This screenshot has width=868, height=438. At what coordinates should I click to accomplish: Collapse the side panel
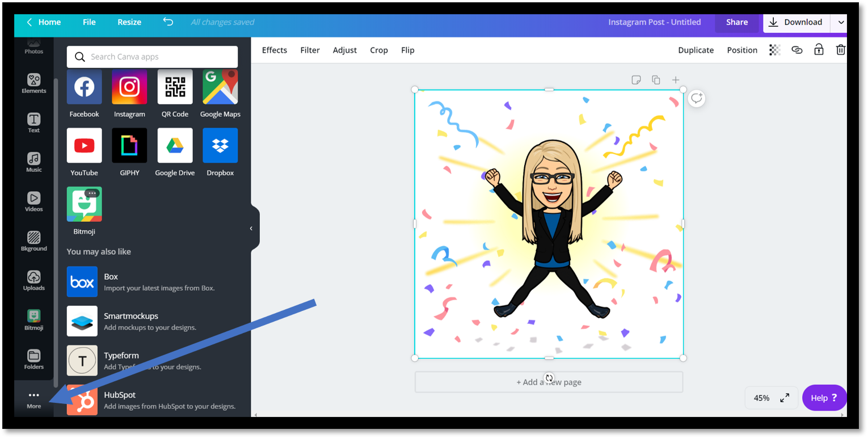(x=251, y=228)
